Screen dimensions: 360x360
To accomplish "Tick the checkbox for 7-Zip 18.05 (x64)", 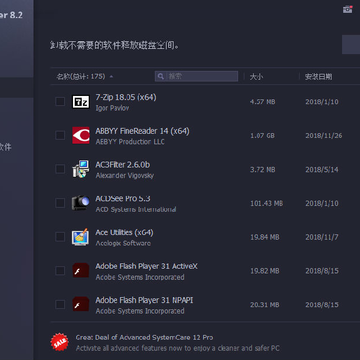I will (60, 102).
